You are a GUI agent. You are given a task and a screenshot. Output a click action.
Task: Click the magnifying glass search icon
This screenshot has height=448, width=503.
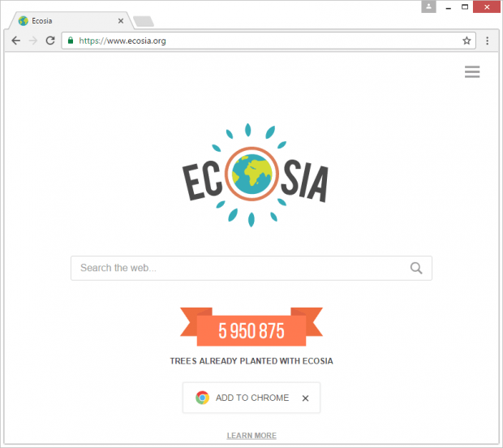coord(416,268)
